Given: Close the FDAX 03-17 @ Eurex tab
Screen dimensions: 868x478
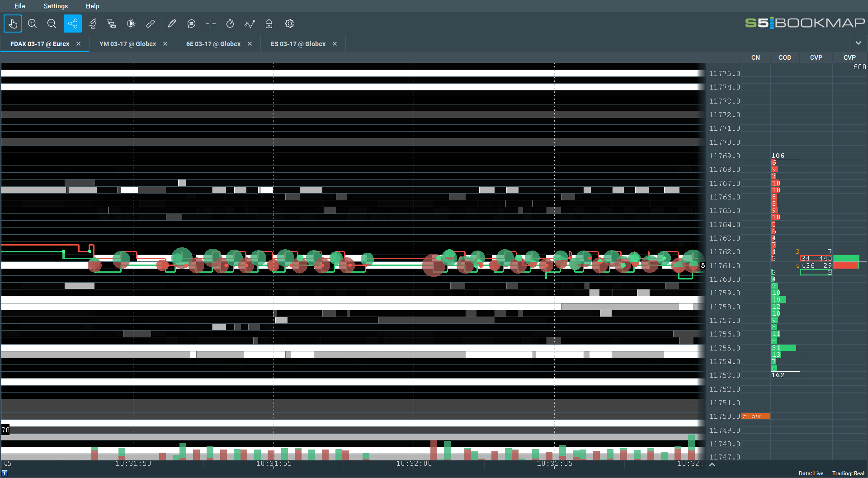Looking at the screenshot, I should pyautogui.click(x=78, y=44).
